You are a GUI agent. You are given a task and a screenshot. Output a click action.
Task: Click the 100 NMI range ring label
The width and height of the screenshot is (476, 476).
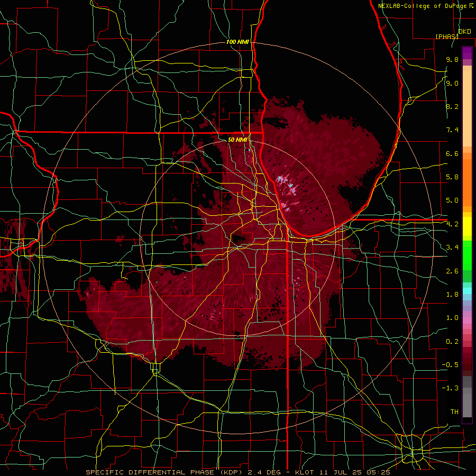[x=237, y=42]
